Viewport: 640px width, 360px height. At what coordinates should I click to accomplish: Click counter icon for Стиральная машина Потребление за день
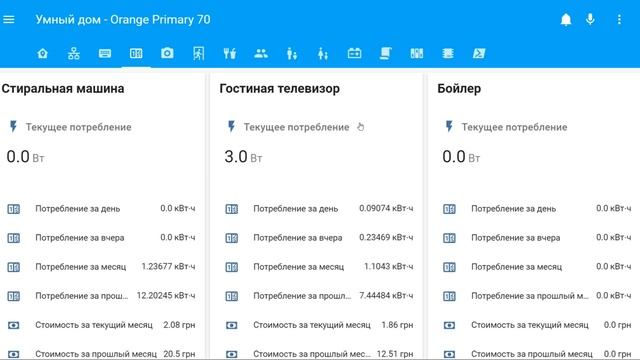click(13, 209)
